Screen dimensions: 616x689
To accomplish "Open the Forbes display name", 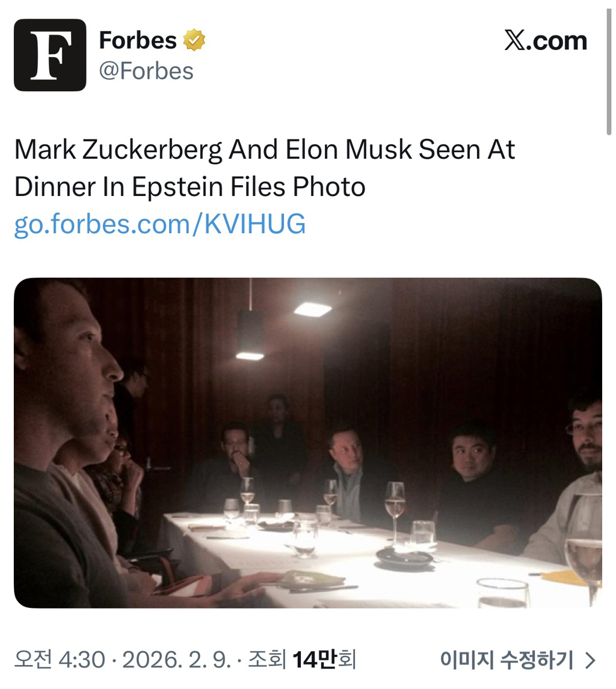I will [138, 41].
